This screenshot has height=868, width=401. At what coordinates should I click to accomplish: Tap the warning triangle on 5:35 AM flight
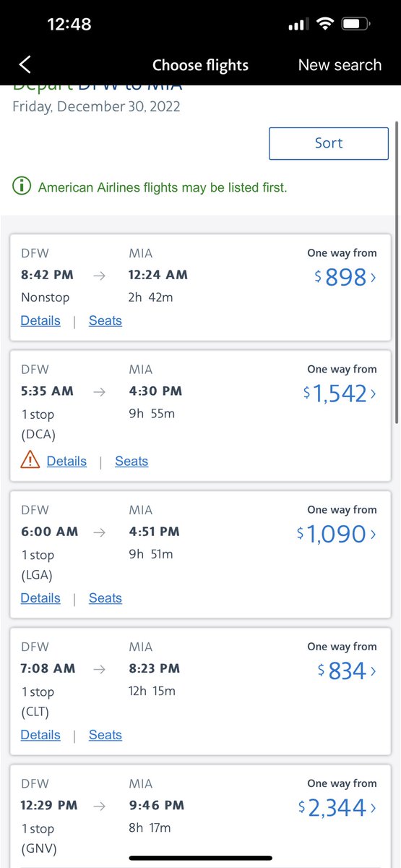click(x=30, y=460)
